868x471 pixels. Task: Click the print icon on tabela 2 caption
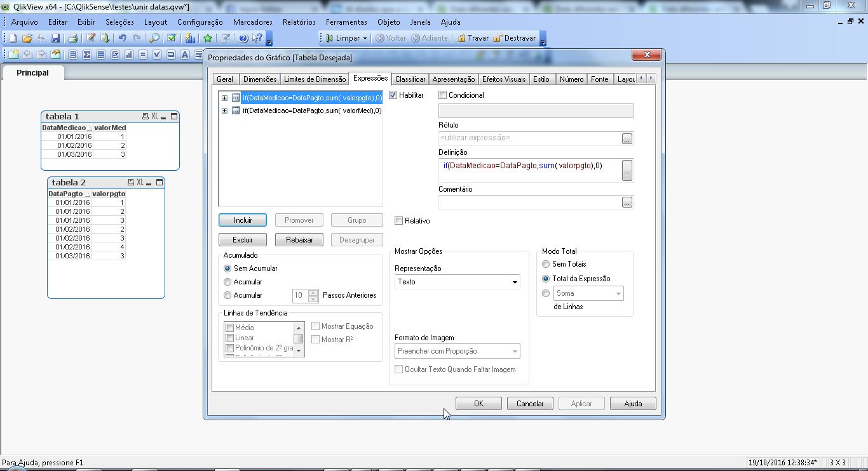(x=131, y=182)
